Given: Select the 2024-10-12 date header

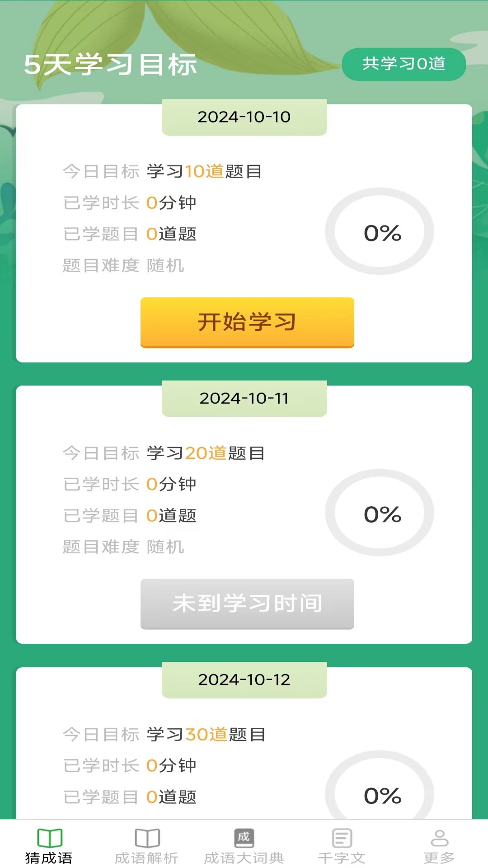Looking at the screenshot, I should tap(244, 679).
